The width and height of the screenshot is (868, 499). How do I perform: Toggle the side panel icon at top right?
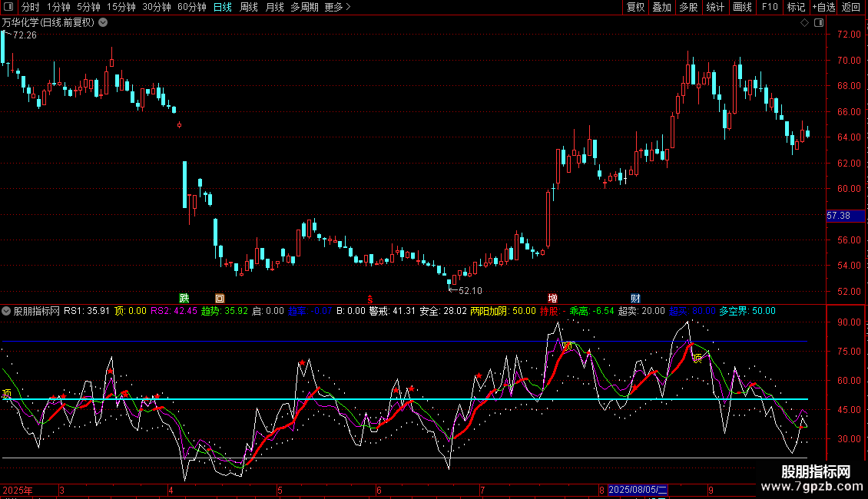[820, 23]
